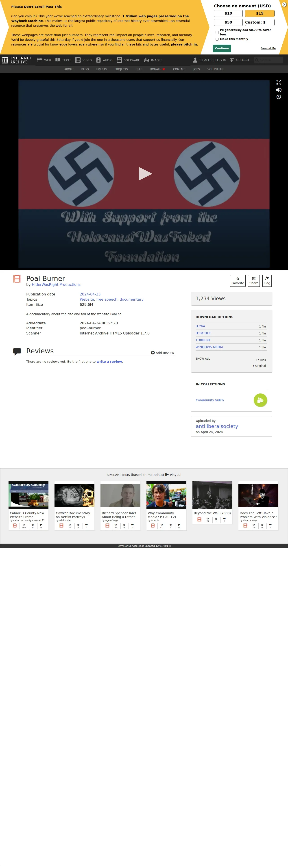Screen dimensions: 288x868
Task: Open the Gawker Documentary thumbnail
Action: (x=74, y=495)
